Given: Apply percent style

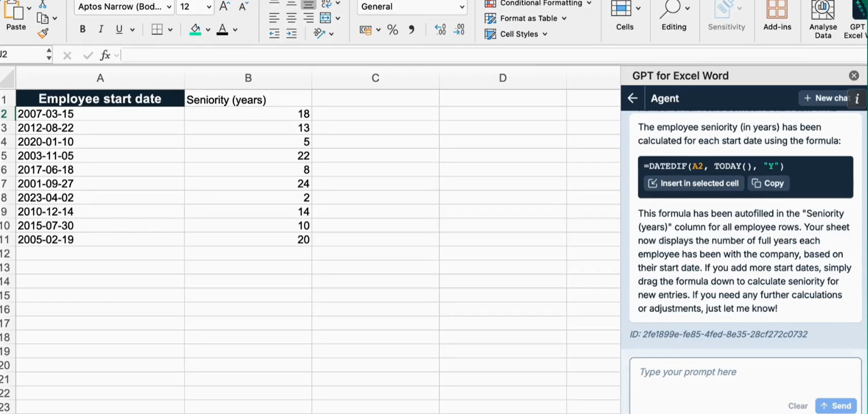Looking at the screenshot, I should pyautogui.click(x=393, y=30).
